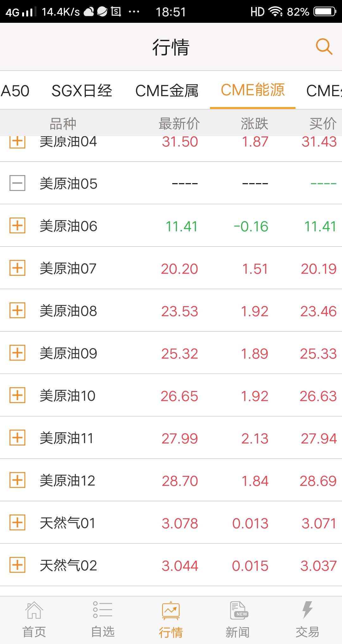Open 自选 watchlist icon

[x=103, y=610]
